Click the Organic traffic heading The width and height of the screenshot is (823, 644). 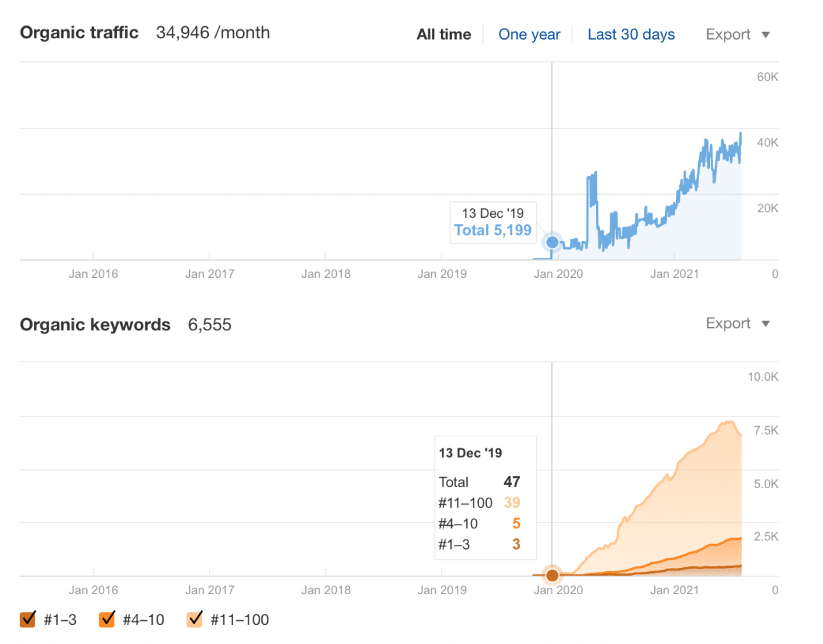click(79, 33)
